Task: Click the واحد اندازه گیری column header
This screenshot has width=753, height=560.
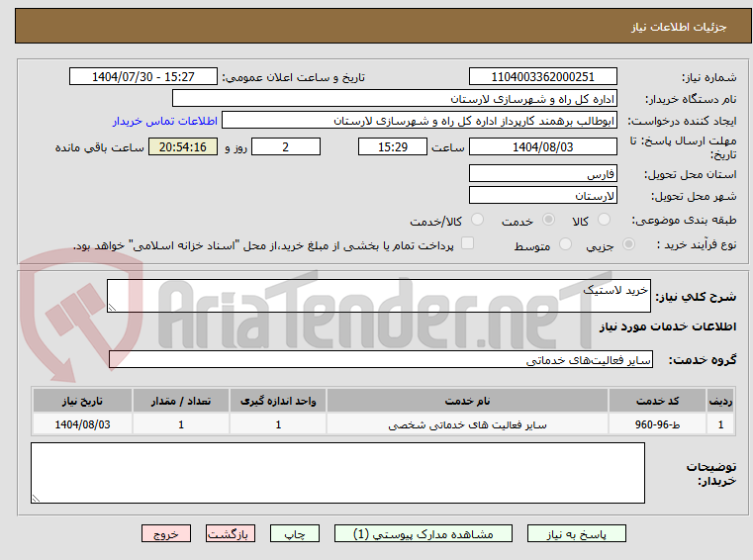Action: [x=278, y=401]
